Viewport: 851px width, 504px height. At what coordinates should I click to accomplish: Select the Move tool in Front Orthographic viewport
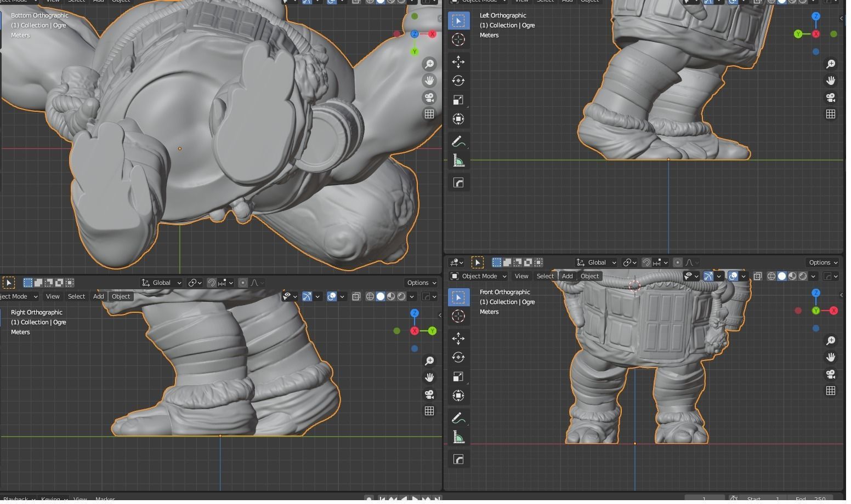[458, 339]
